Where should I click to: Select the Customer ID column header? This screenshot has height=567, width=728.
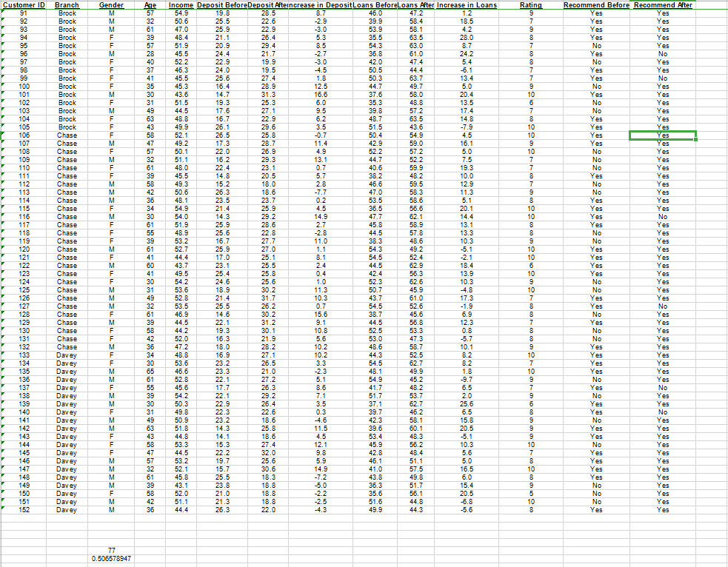click(x=22, y=4)
